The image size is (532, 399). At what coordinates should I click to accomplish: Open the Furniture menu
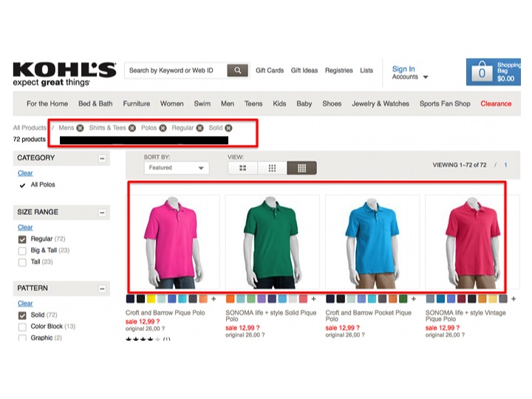(137, 103)
